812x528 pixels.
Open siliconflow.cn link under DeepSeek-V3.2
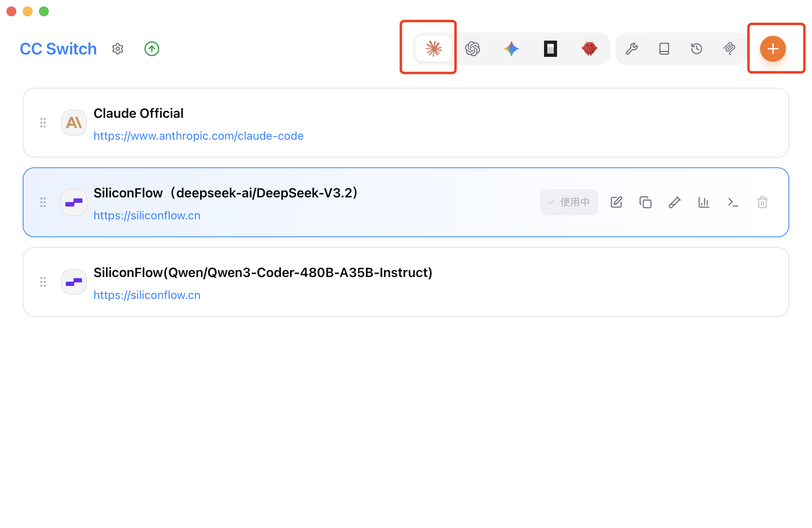pyautogui.click(x=147, y=215)
